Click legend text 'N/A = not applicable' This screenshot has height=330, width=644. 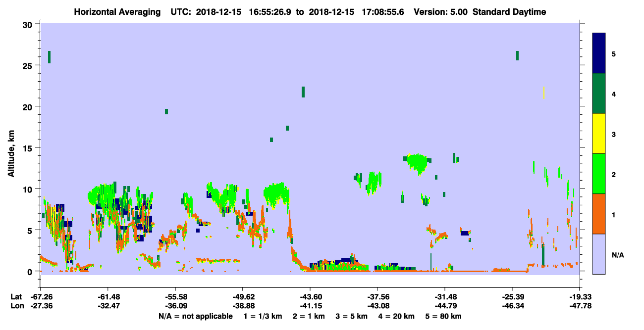point(195,316)
